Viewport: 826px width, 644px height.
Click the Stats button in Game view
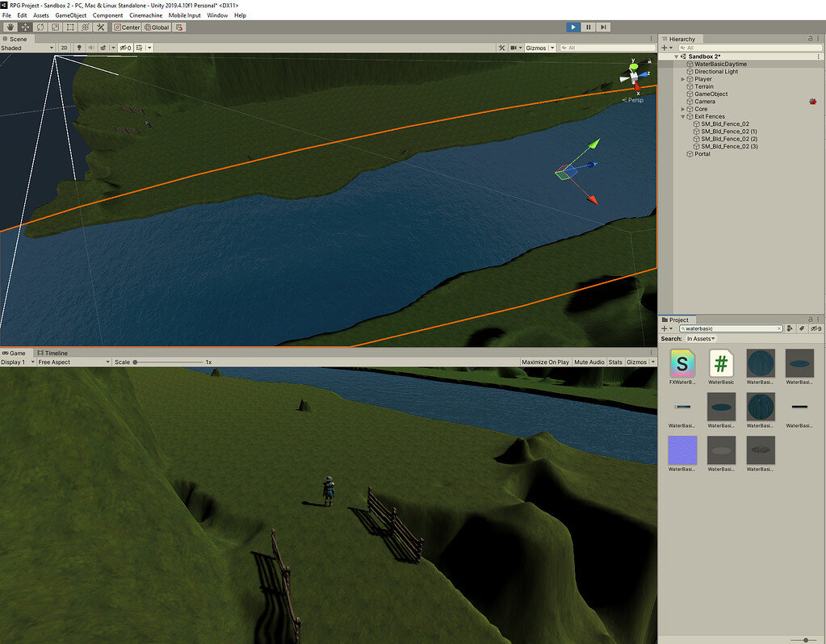[614, 362]
